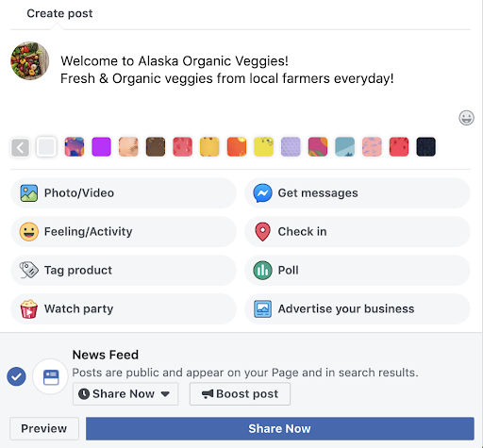Image resolution: width=483 pixels, height=448 pixels.
Task: Click the red Check in location pin
Action: [x=262, y=232]
